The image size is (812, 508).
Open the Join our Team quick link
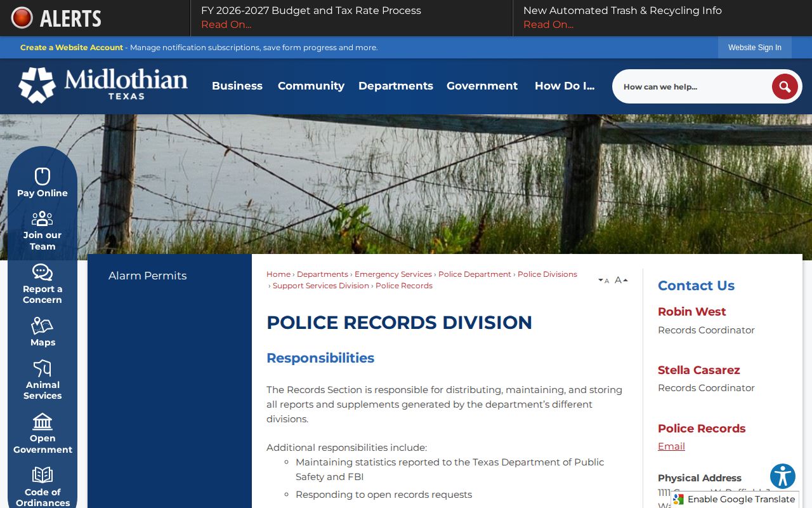point(43,231)
